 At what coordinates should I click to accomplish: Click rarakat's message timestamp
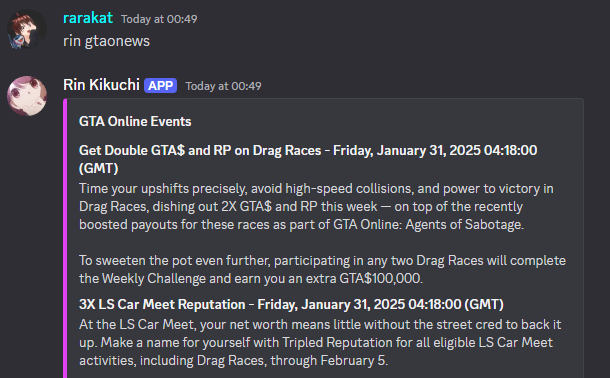pos(159,19)
